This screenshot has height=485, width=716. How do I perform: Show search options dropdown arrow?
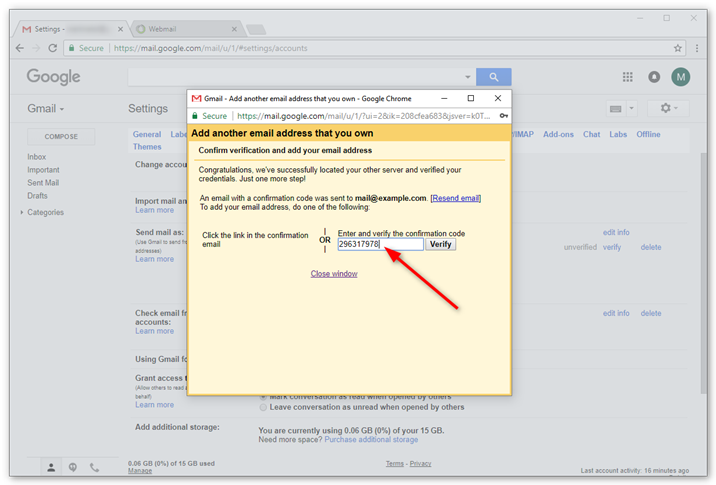tap(467, 77)
